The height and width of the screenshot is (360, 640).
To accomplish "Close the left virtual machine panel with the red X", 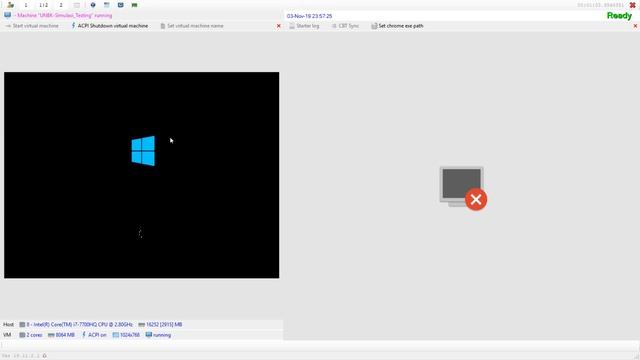I will (x=279, y=26).
